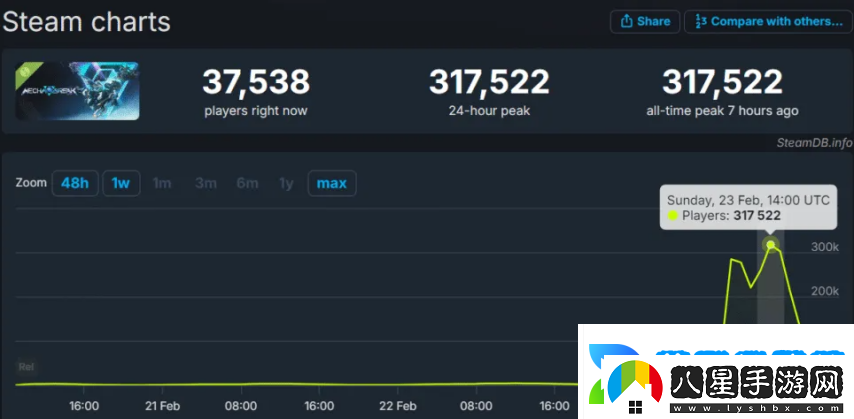Click the 37,538 players right now value
The height and width of the screenshot is (419, 854).
(256, 82)
